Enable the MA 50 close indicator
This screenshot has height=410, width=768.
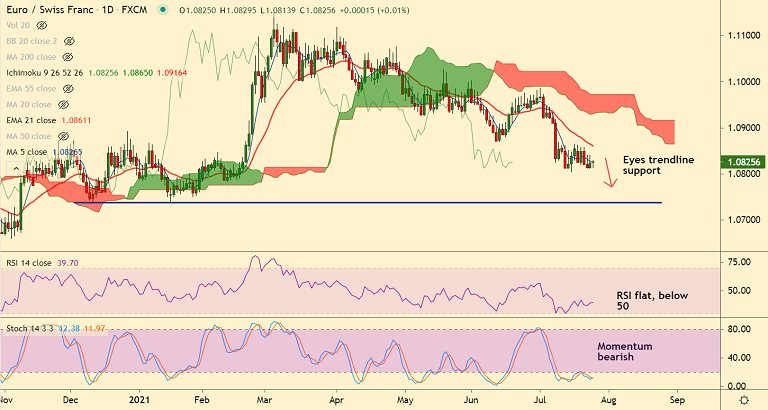[63, 136]
